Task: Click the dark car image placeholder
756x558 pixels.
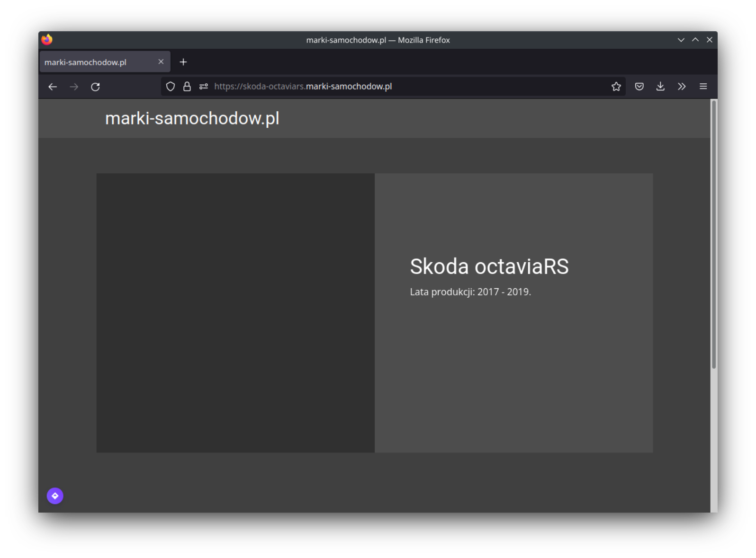Action: (235, 313)
